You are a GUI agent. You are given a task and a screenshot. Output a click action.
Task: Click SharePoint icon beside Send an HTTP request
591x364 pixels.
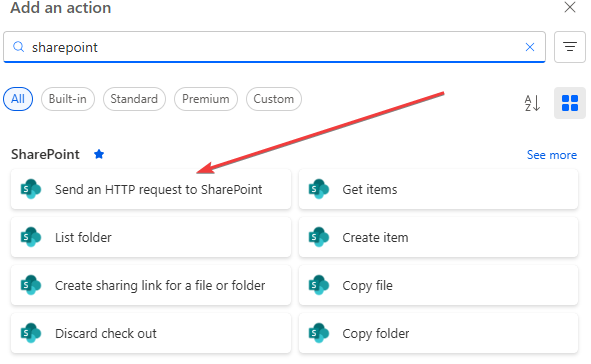(x=31, y=189)
